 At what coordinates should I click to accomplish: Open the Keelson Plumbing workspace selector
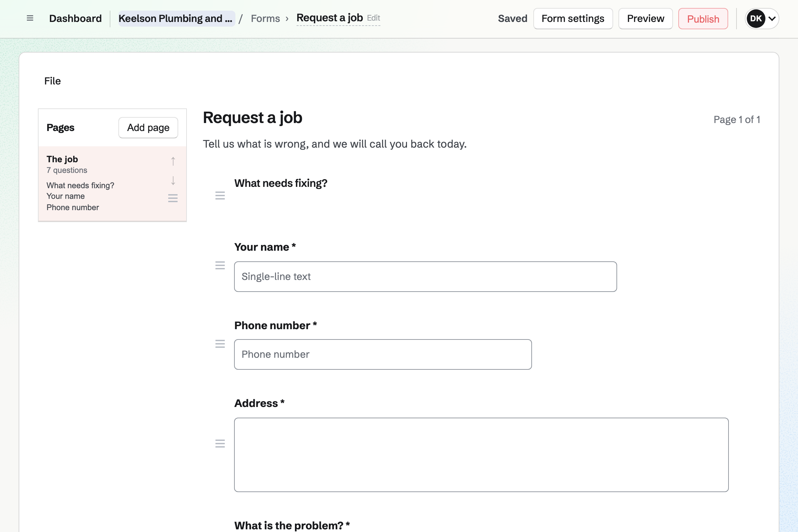pos(177,18)
